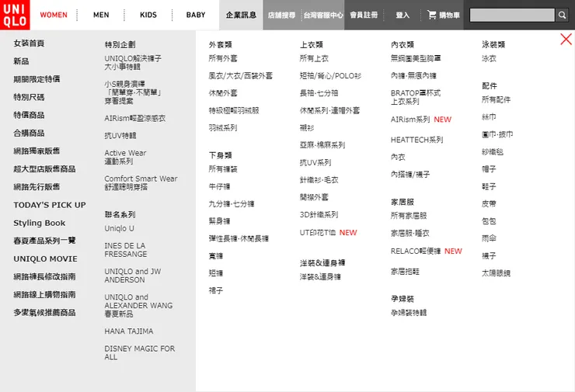This screenshot has height=392, width=575.
Task: Open 九分褲·七分褲 link
Action: pos(232,203)
